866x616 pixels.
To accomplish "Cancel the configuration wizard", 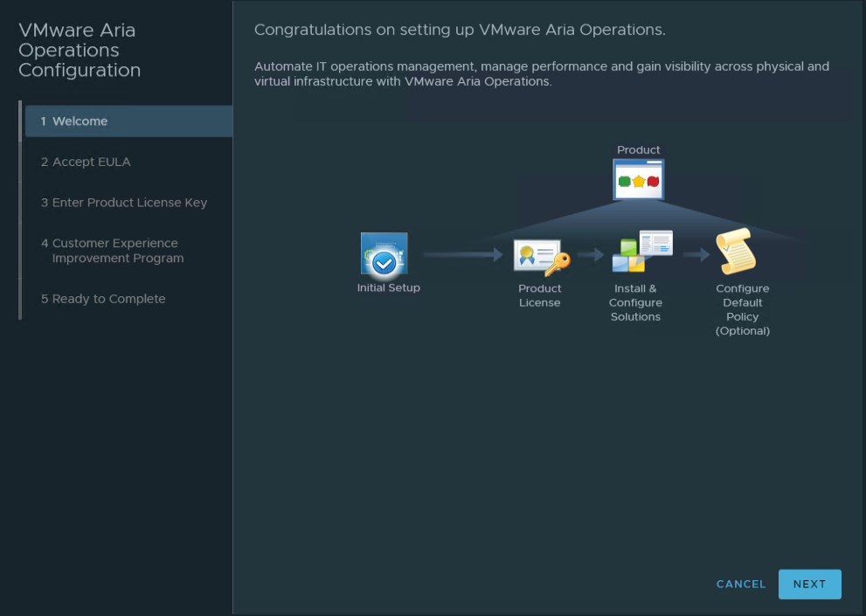I will [x=741, y=584].
